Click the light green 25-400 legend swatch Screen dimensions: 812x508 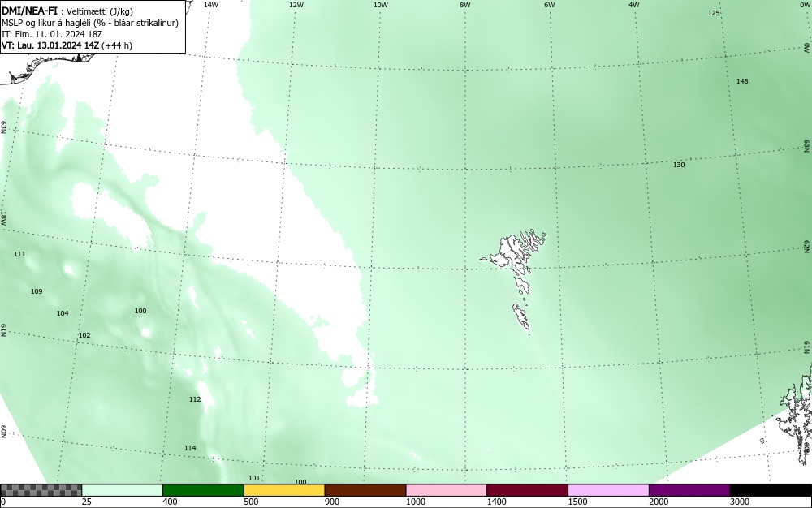123,490
